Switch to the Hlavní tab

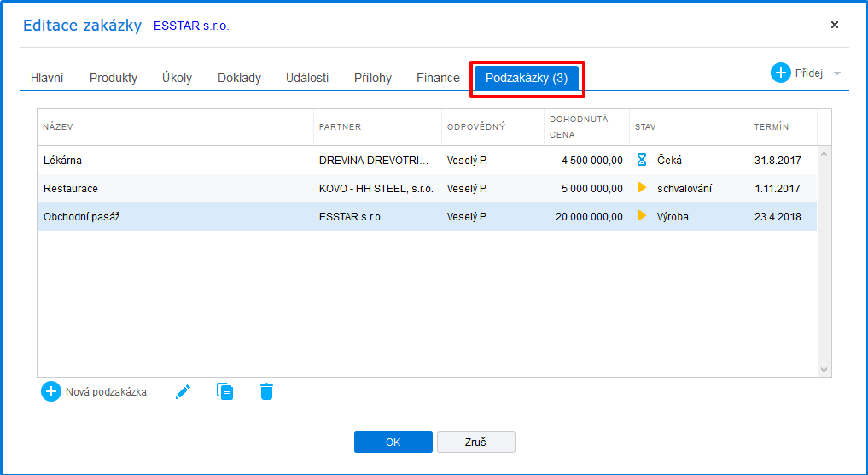click(47, 78)
